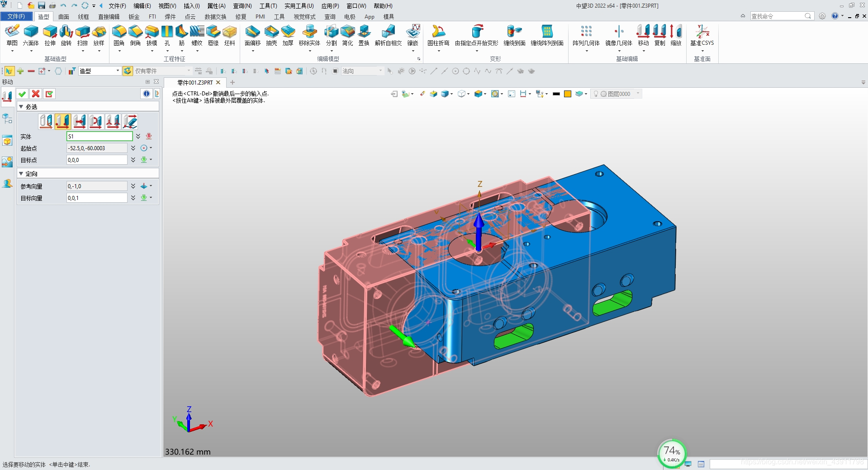Click the 实体 S1 input field
868x470 pixels.
pos(99,136)
